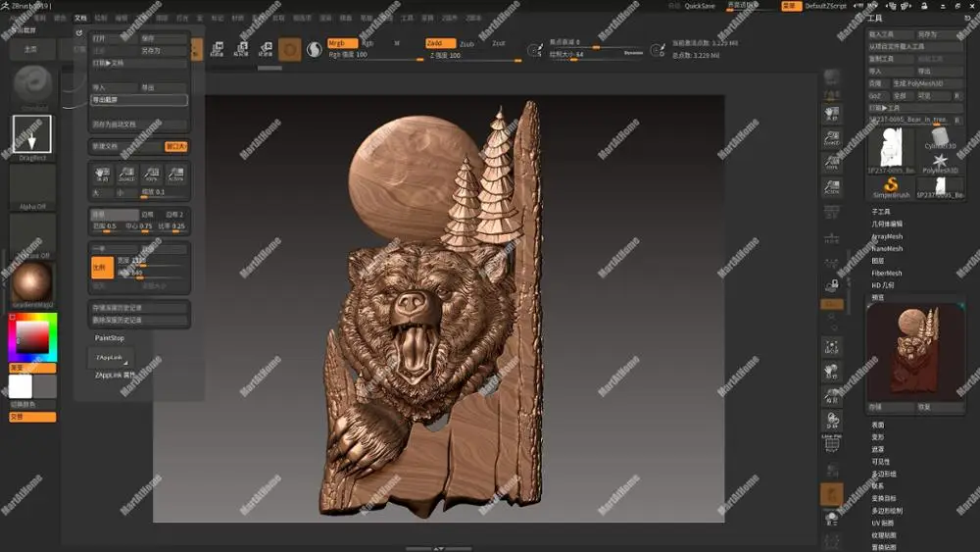Toggle the orange button beside New Document
The image size is (980, 552).
coord(176,146)
